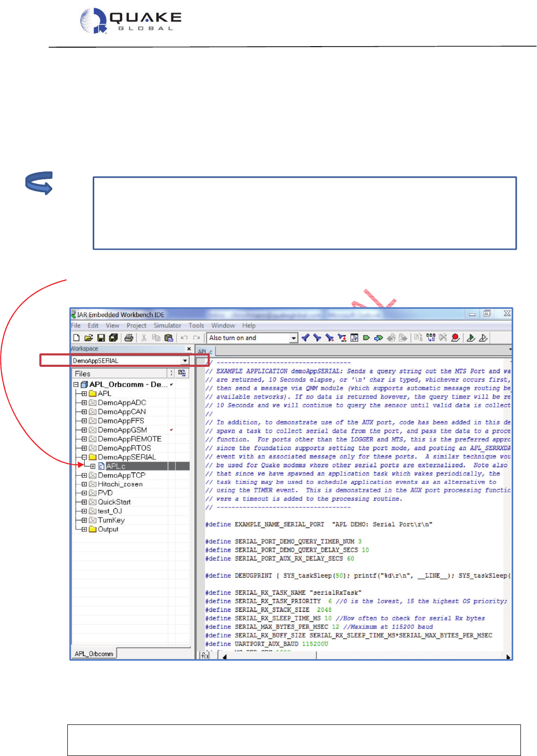Screen dimensions: 537x756
Task: Click the Save All toolbar icon
Action: 113,338
